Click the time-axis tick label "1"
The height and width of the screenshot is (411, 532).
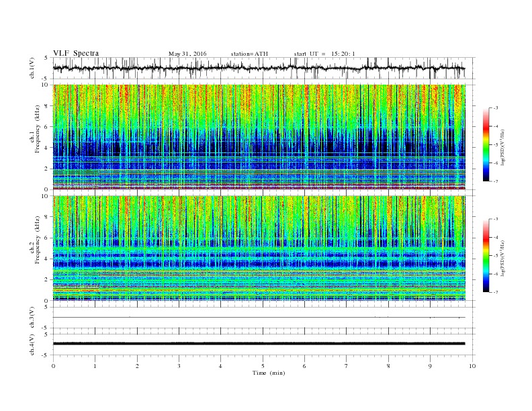click(95, 366)
